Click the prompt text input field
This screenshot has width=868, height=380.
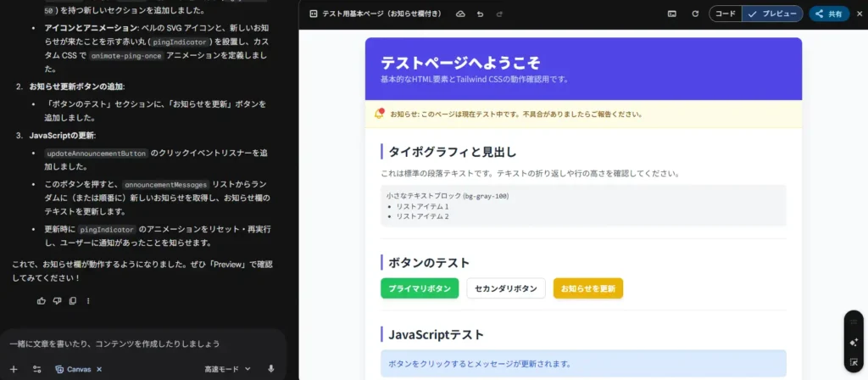pyautogui.click(x=142, y=344)
